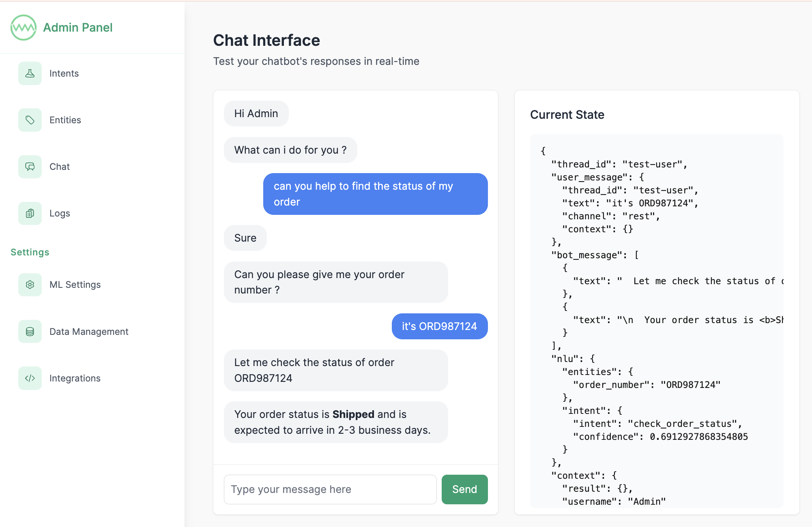
Task: Go to ML Settings under Settings
Action: 75,285
